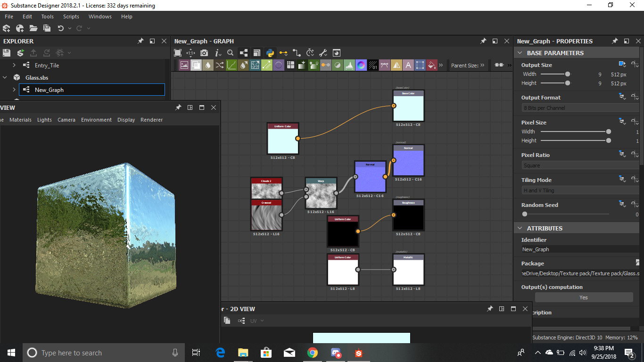Open the Environment menu in 3D view

96,120
